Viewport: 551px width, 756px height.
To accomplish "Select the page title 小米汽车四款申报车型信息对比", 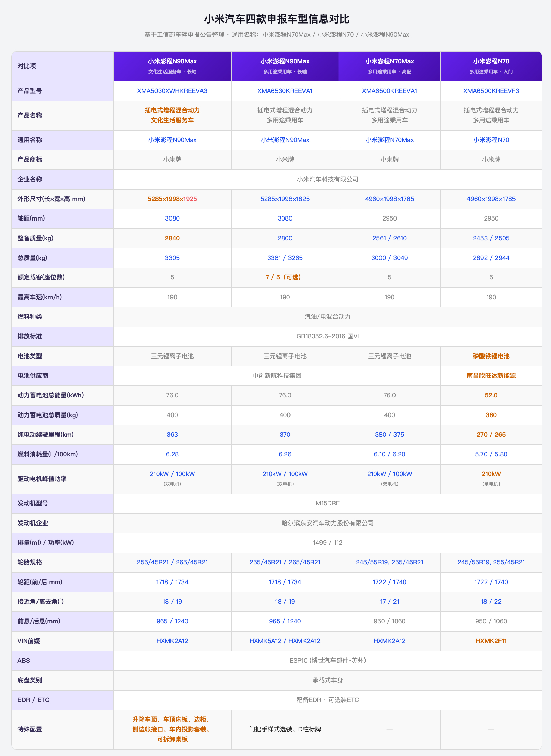I will [x=277, y=19].
